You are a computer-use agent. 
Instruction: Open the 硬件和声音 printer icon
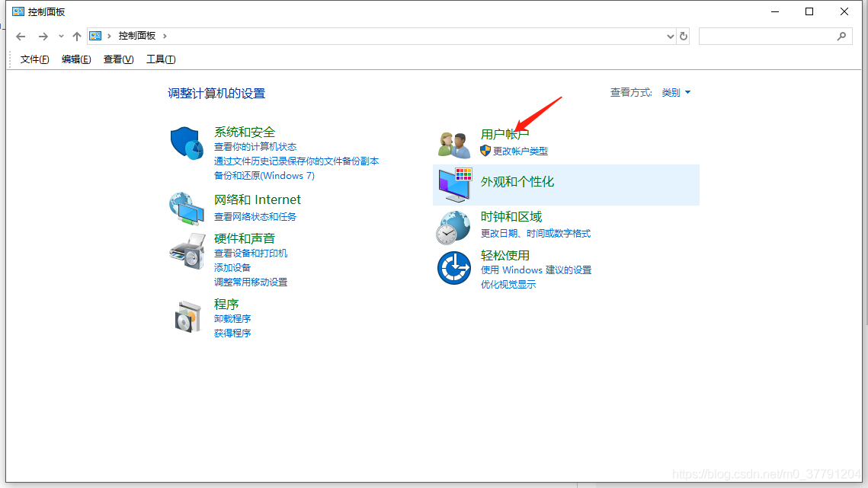[x=187, y=251]
